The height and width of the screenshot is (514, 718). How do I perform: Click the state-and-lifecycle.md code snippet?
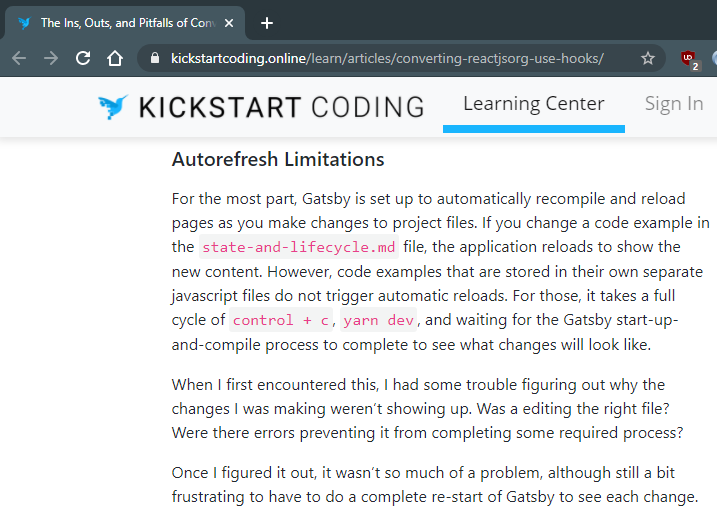pyautogui.click(x=299, y=247)
